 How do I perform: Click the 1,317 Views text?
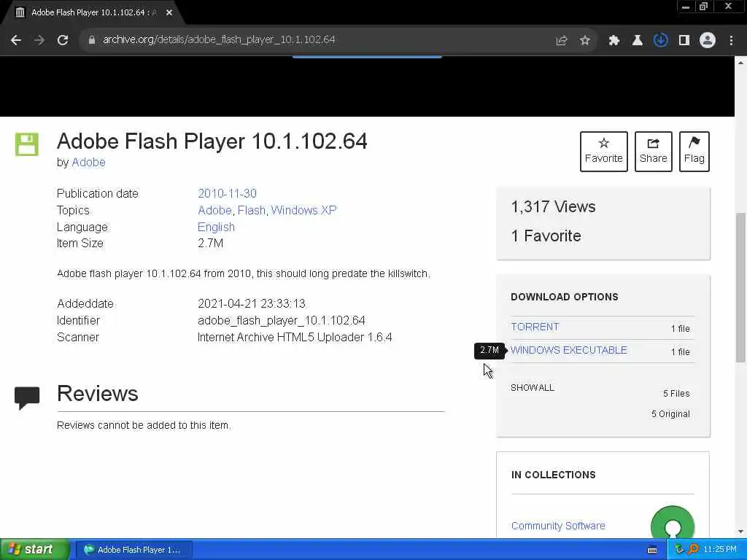point(553,206)
